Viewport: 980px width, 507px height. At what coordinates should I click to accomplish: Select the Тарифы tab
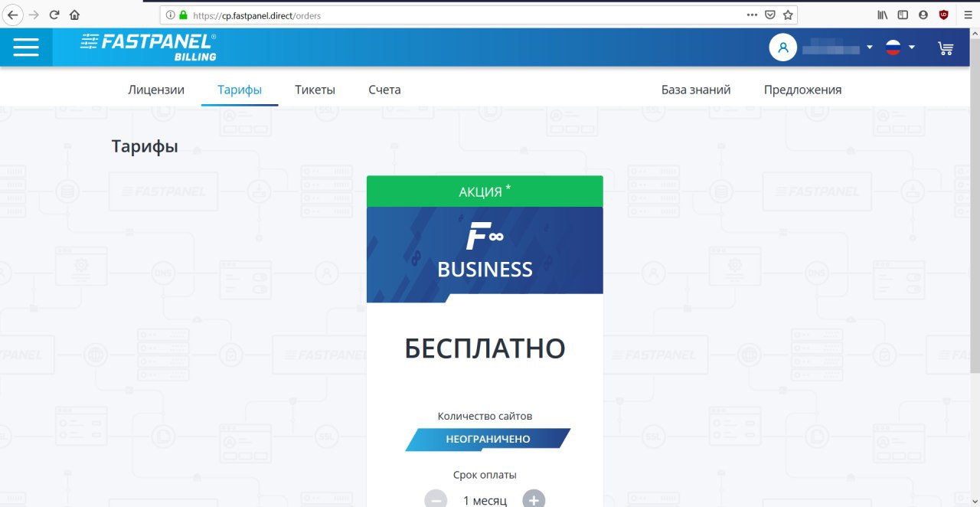tap(240, 90)
